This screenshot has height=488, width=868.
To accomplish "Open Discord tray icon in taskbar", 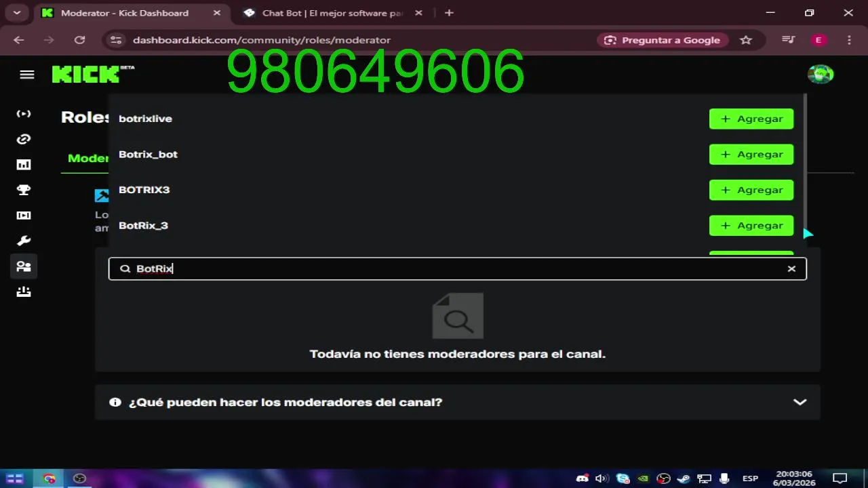I will (x=582, y=479).
